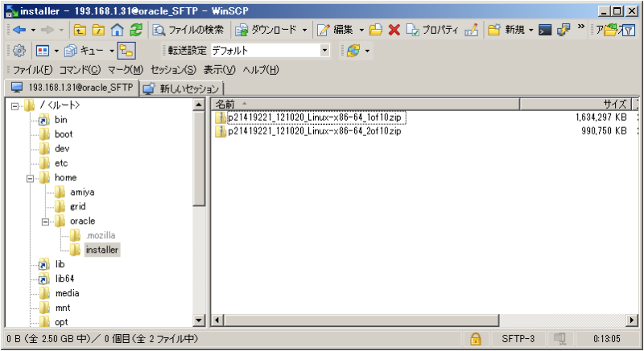Open the キュー dropdown arrow

[111, 51]
